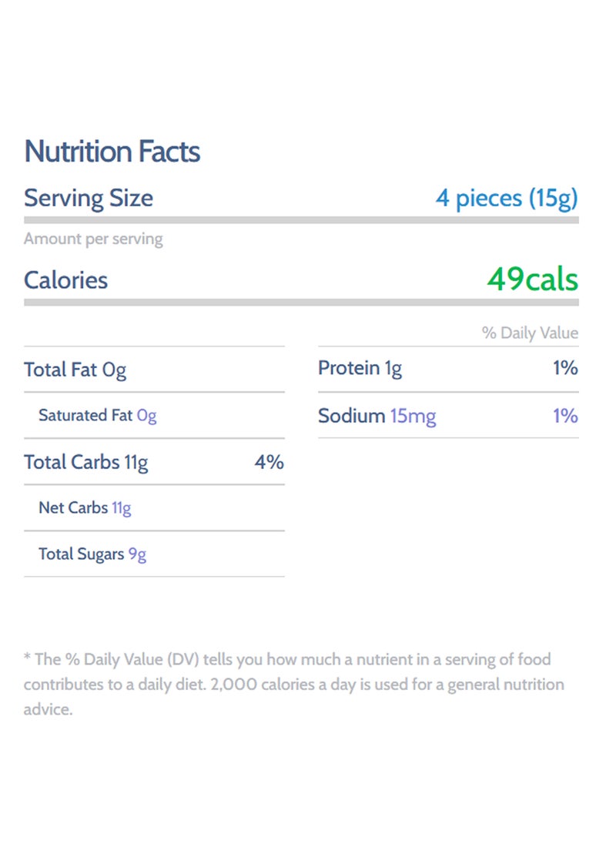Image resolution: width=616 pixels, height=847 pixels.
Task: Select the Total Carbs 11g row
Action: coord(154,462)
